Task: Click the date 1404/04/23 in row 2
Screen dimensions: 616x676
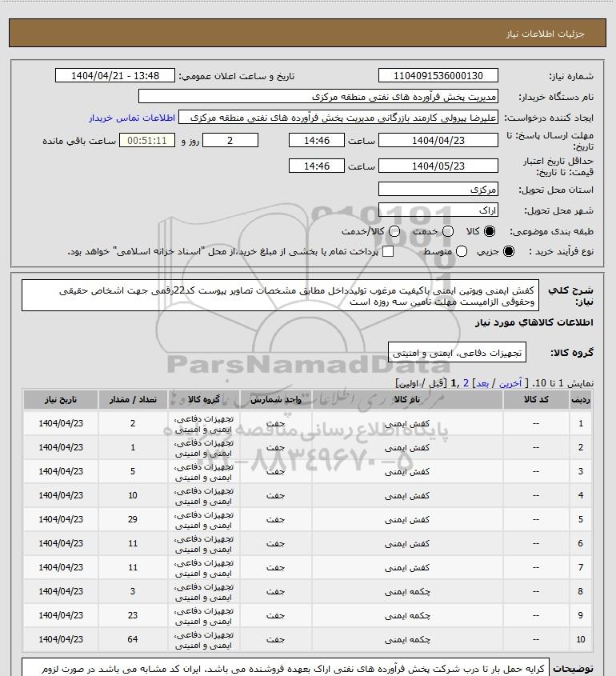Action: click(60, 447)
